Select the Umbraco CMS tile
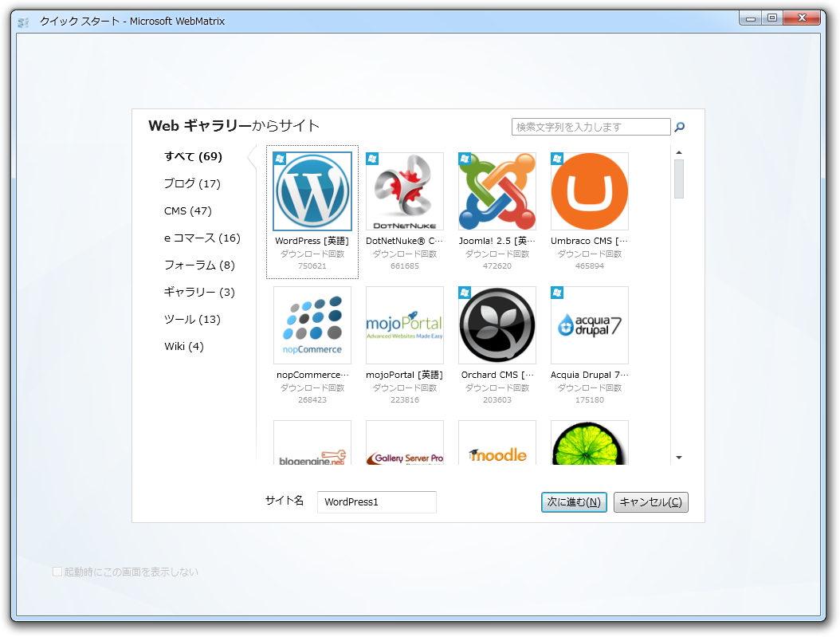The height and width of the screenshot is (637, 840). (589, 191)
